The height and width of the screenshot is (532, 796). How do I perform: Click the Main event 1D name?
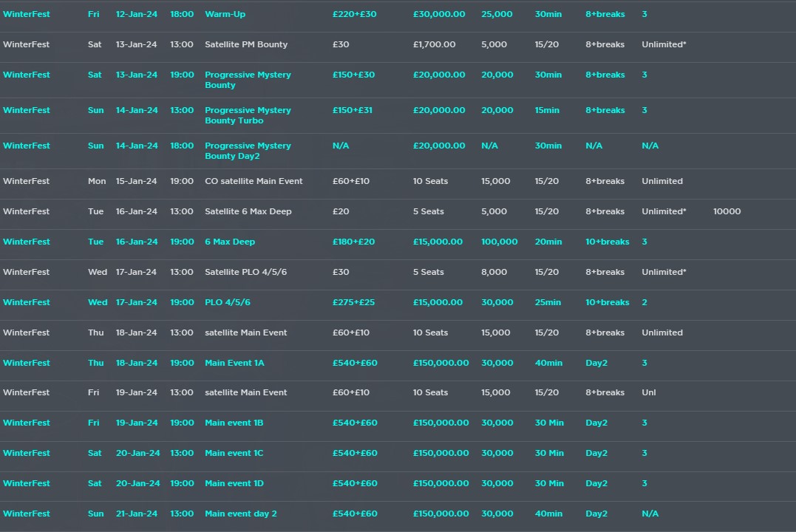234,483
